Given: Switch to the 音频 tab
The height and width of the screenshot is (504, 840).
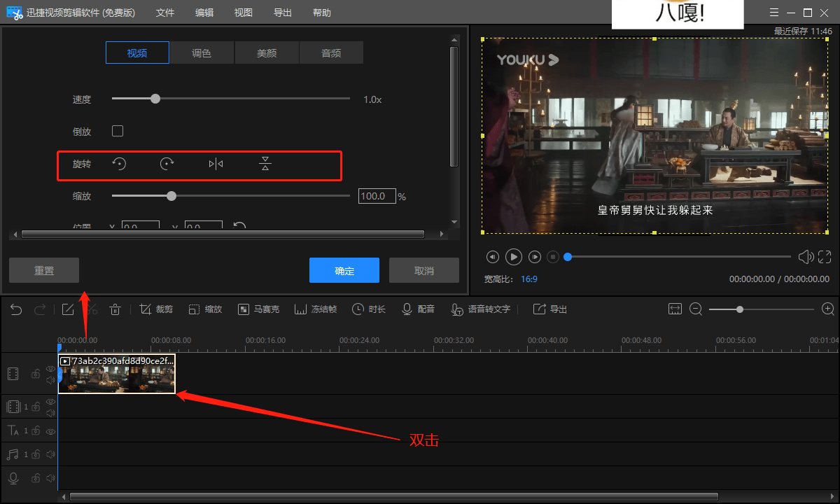Looking at the screenshot, I should [331, 52].
